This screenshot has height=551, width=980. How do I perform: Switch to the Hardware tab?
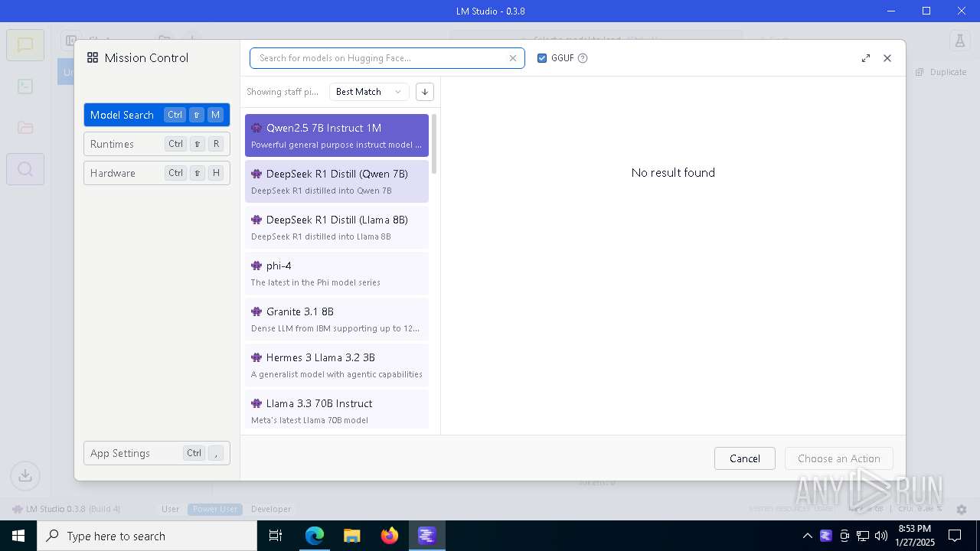(x=157, y=173)
